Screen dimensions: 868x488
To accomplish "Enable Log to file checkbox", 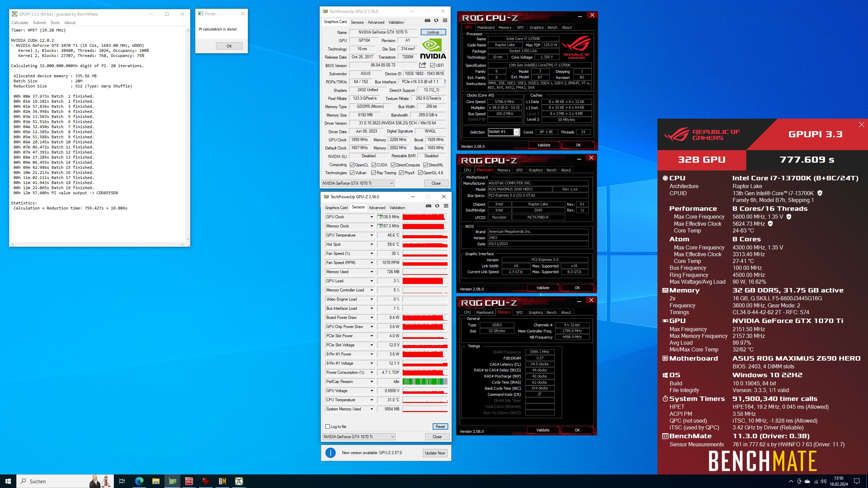I will 328,427.
